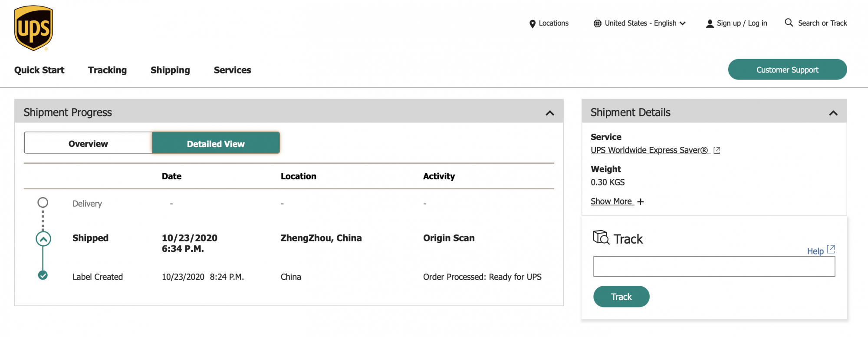Image resolution: width=868 pixels, height=337 pixels.
Task: Click Sign up / Log in
Action: point(742,23)
